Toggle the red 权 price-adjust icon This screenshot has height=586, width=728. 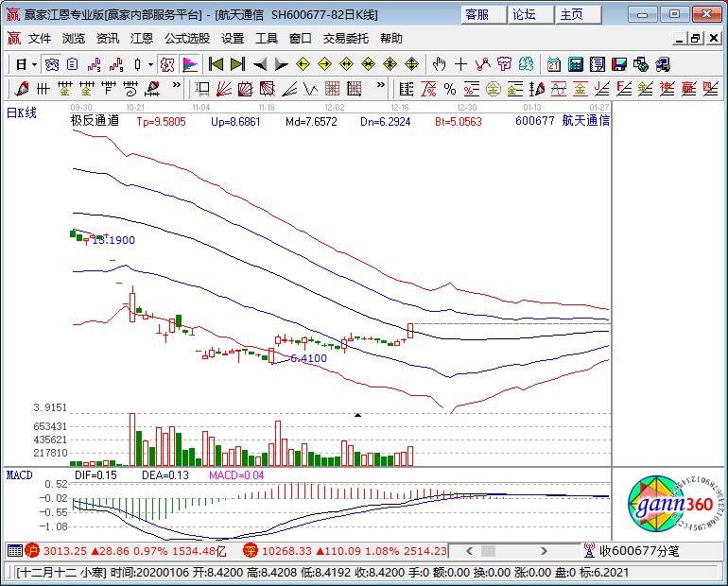pyautogui.click(x=167, y=64)
